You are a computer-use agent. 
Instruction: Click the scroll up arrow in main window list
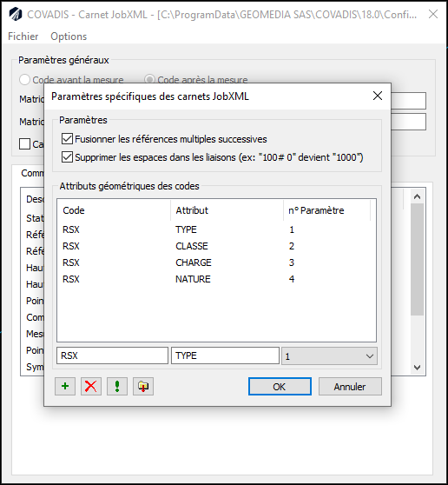point(417,196)
